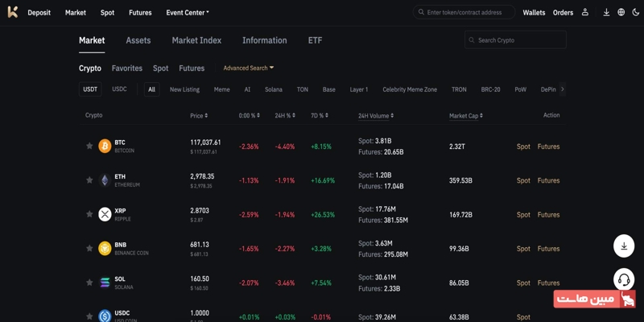Screen dimensions: 644x322
Task: Open the Advanced Search dropdown
Action: click(x=248, y=68)
